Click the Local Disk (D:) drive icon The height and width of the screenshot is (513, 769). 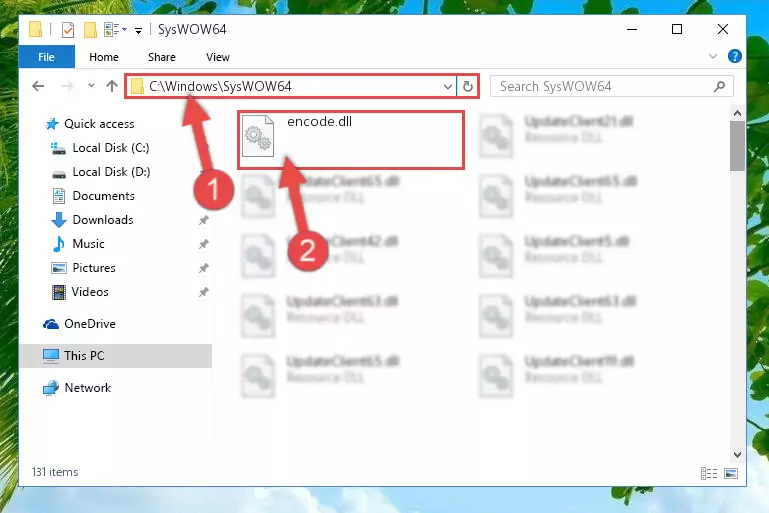click(59, 173)
